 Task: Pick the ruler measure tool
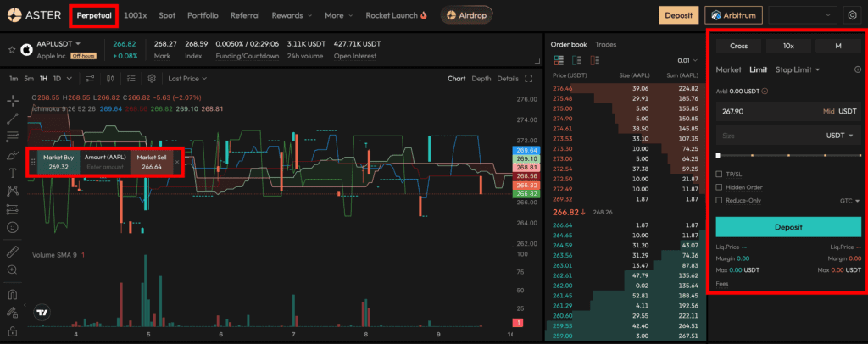pos(13,252)
